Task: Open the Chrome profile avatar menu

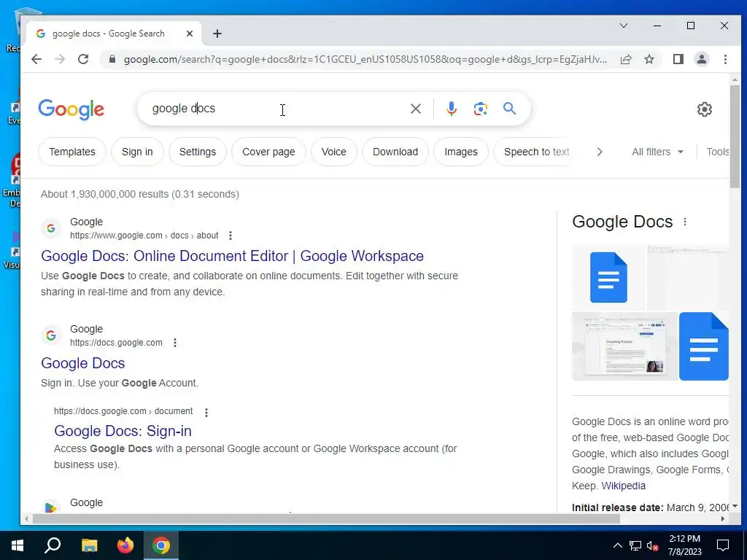Action: (701, 59)
